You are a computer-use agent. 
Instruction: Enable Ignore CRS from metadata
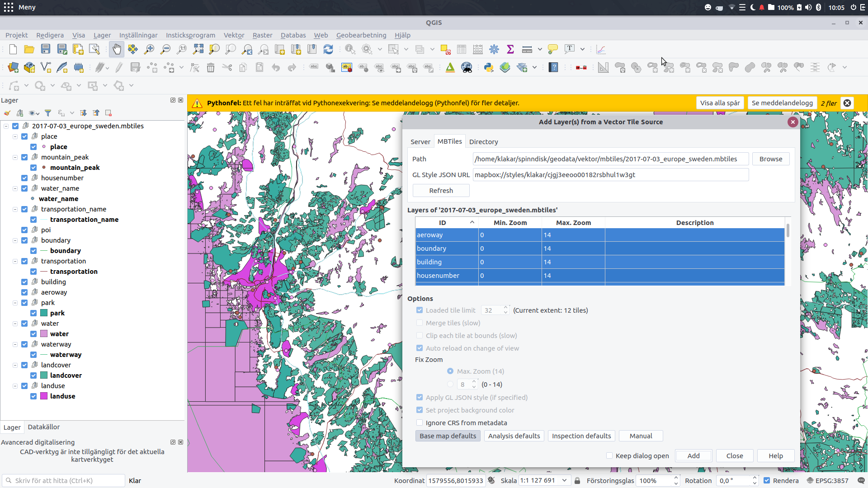[x=420, y=422]
